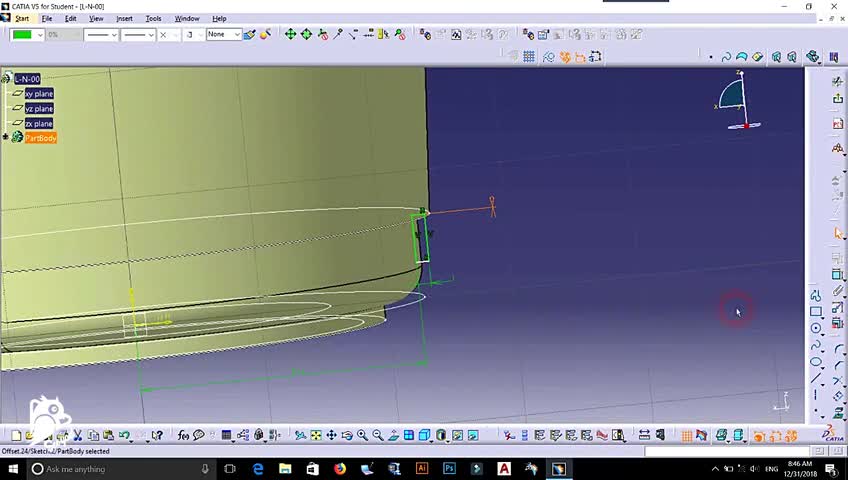Screen dimensions: 848x480
Task: Open the Start menu in CATIA
Action: [22, 18]
